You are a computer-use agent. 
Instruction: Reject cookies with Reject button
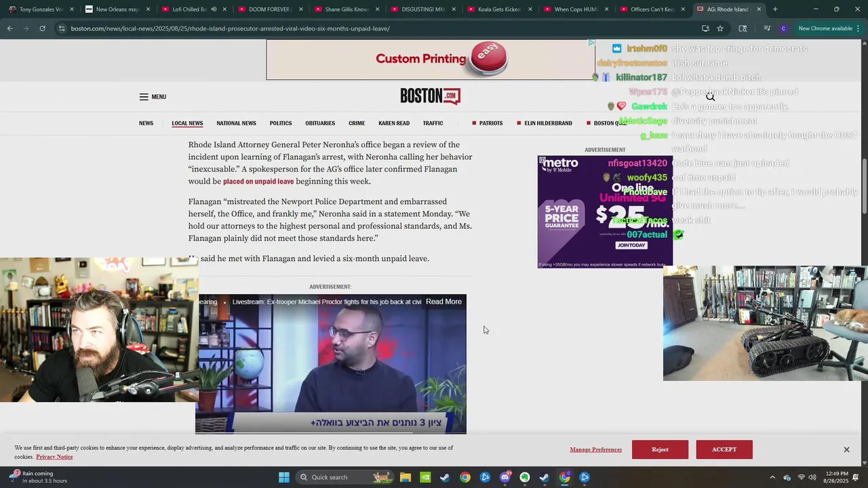pos(660,449)
